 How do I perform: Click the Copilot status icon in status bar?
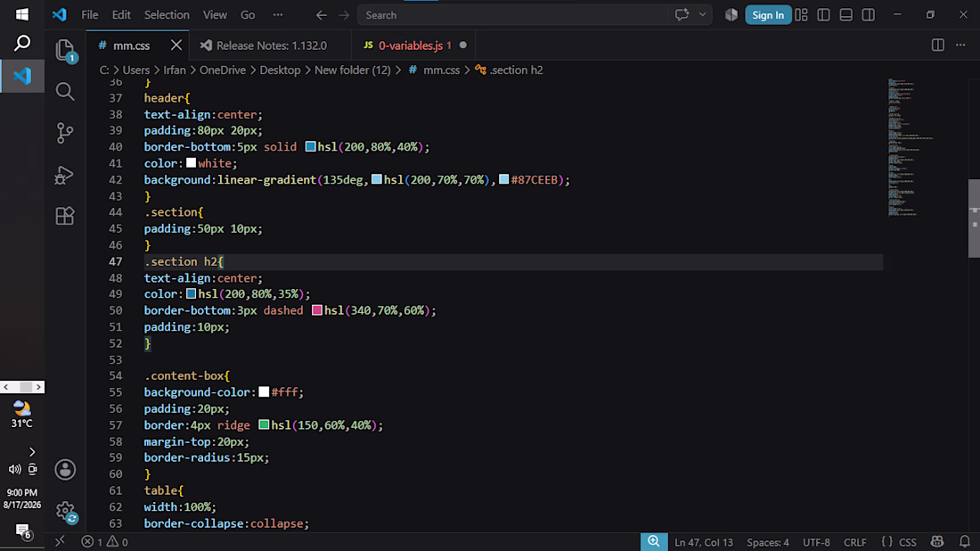[x=937, y=541]
